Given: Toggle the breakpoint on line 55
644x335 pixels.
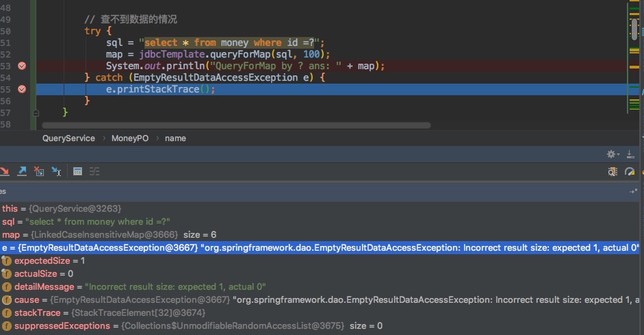Looking at the screenshot, I should pyautogui.click(x=22, y=89).
